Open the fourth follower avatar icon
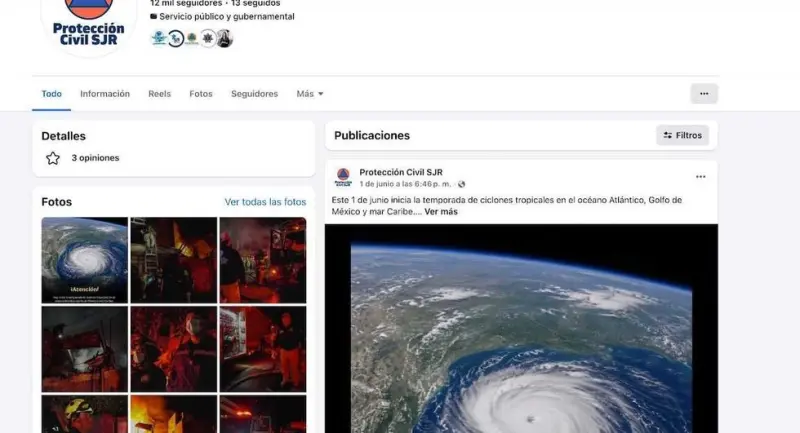The image size is (800, 433). click(208, 38)
